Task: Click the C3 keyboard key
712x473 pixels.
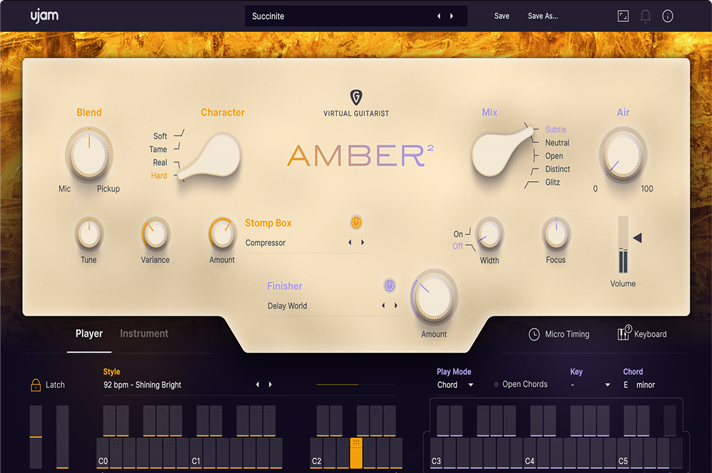Action: tap(436, 453)
